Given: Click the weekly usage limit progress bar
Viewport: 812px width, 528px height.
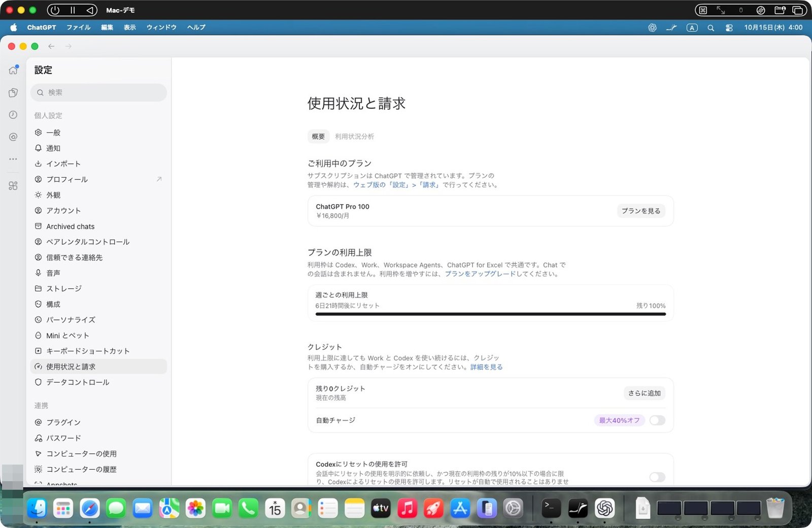Looking at the screenshot, I should point(491,314).
